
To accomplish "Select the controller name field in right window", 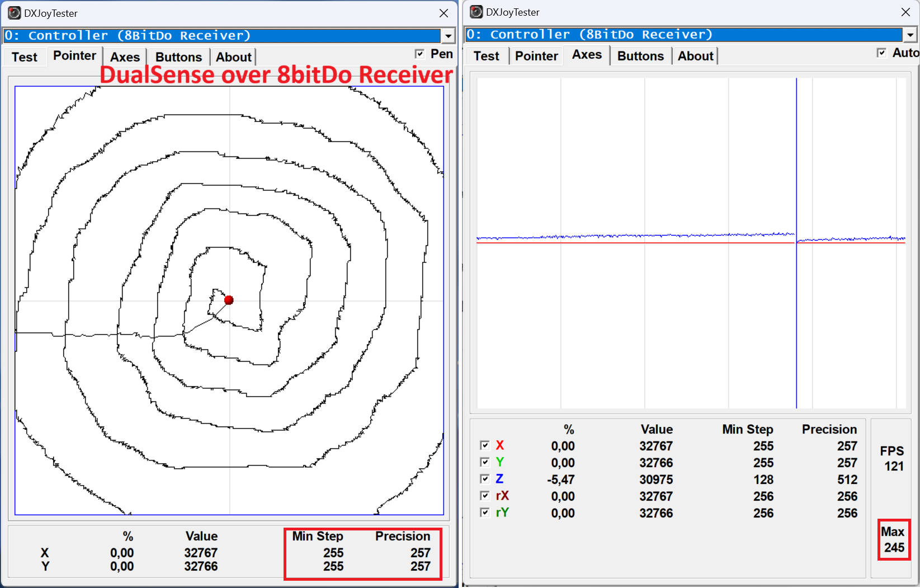I will 685,35.
